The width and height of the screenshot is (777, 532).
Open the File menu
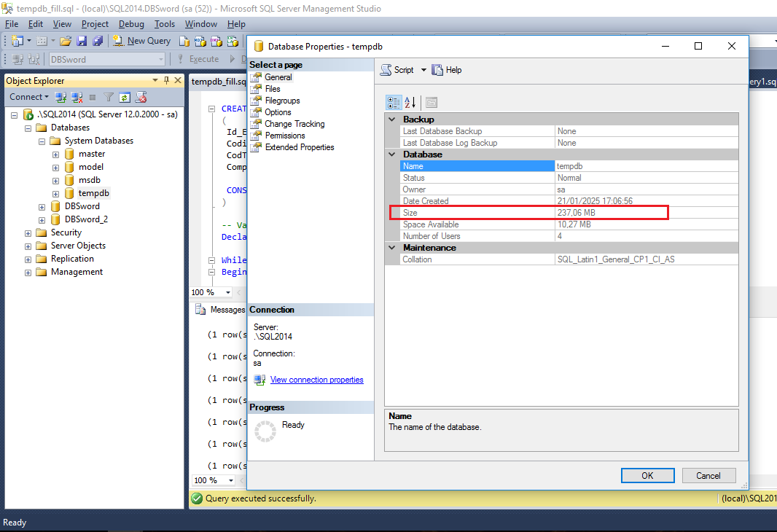tap(12, 24)
